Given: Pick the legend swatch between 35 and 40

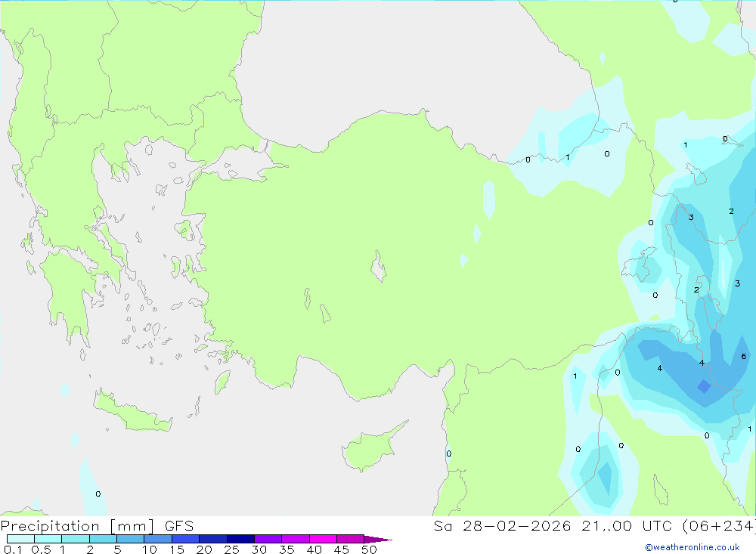Looking at the screenshot, I should (295, 539).
